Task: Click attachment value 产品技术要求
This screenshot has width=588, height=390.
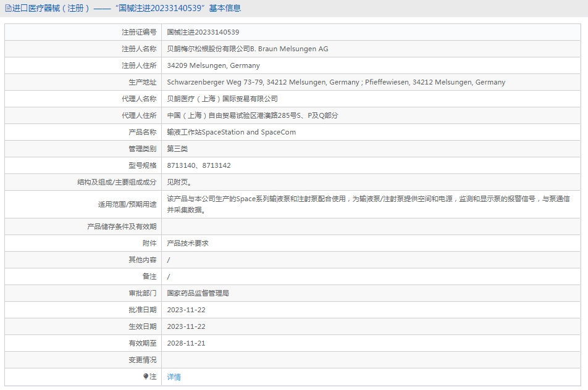Action: tap(188, 243)
